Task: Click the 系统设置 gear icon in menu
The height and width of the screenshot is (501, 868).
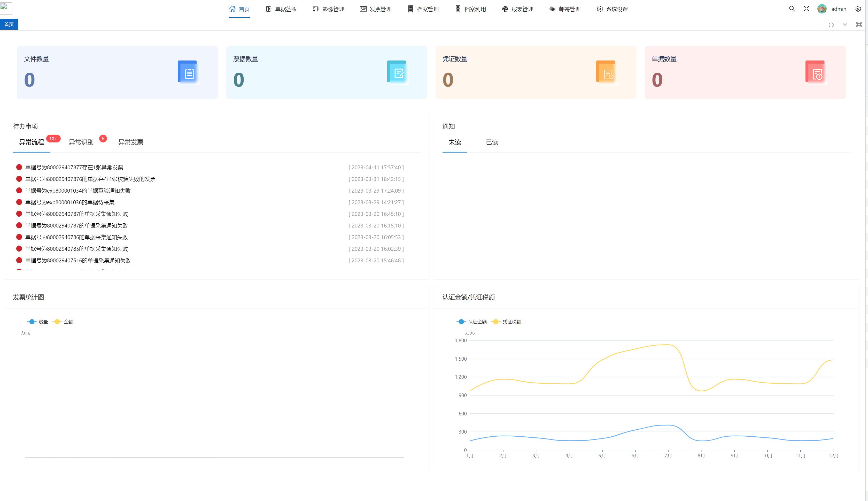Action: click(x=600, y=9)
